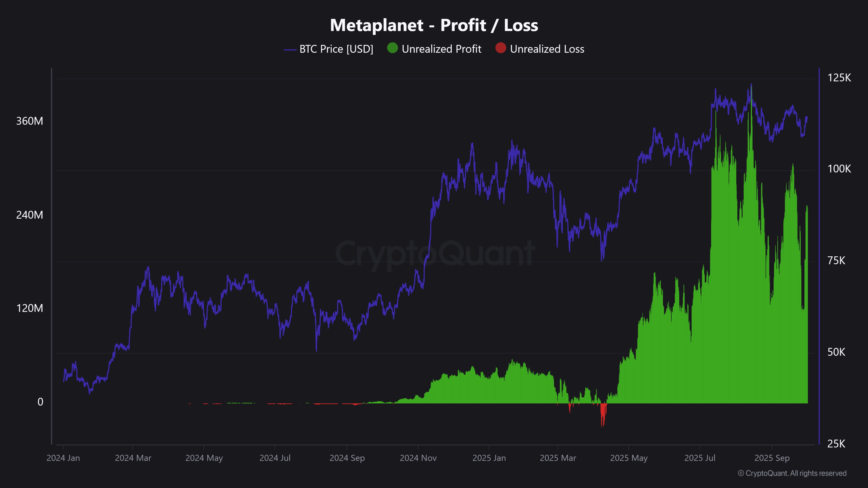Viewport: 868px width, 488px height.
Task: Click the red Unrealized Loss legend circle
Action: pos(500,48)
